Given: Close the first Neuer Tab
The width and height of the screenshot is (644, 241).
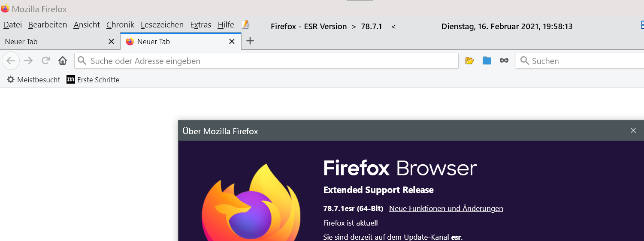Looking at the screenshot, I should (111, 42).
